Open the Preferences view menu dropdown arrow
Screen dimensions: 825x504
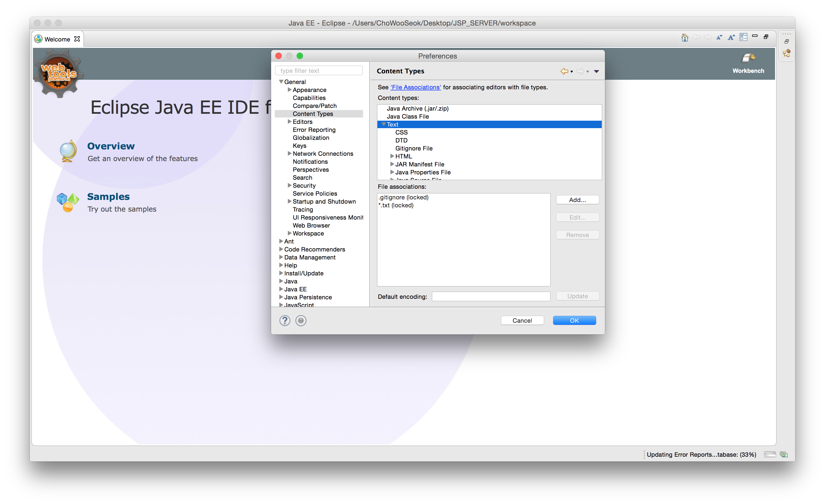(x=596, y=71)
